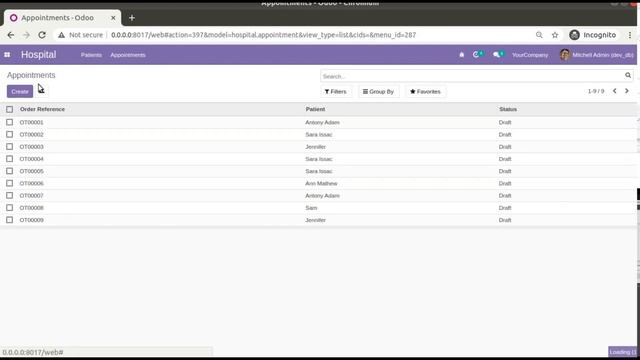
Task: Open the apps grid menu icon
Action: point(7,55)
